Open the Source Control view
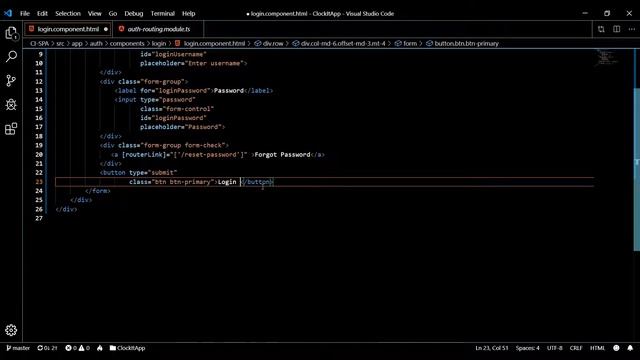 coord(11,80)
